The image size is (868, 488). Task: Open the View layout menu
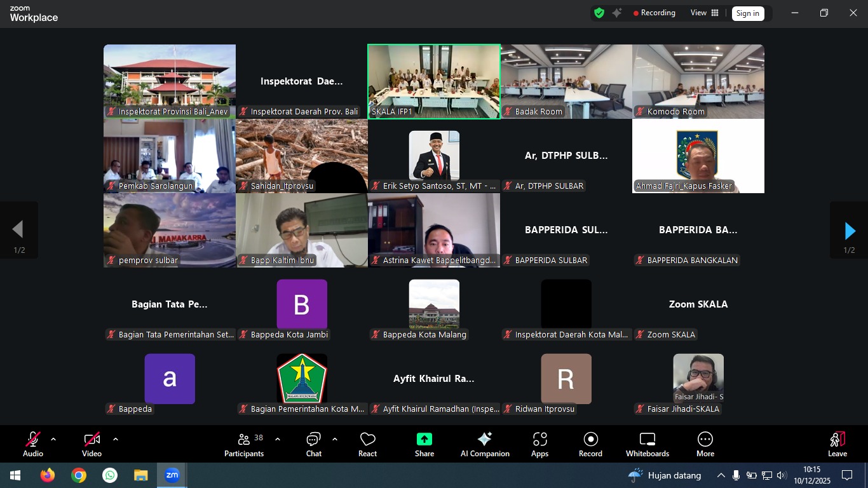pos(705,13)
